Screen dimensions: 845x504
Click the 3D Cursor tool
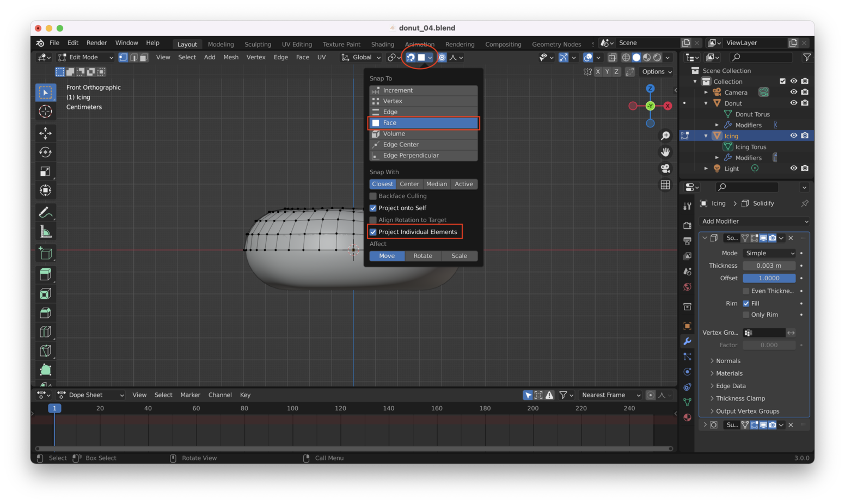(46, 112)
